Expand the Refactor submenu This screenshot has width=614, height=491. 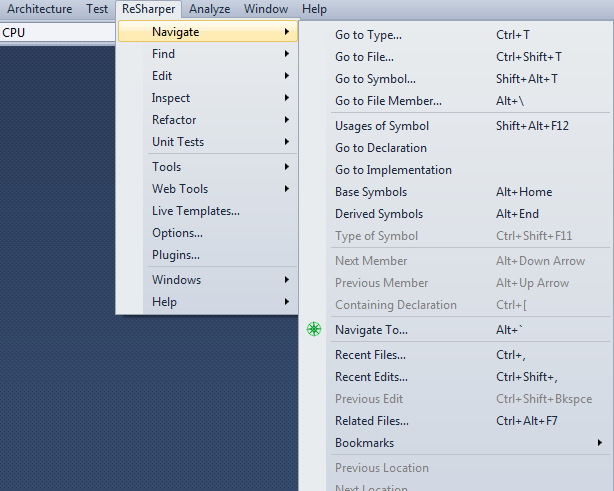(x=208, y=119)
